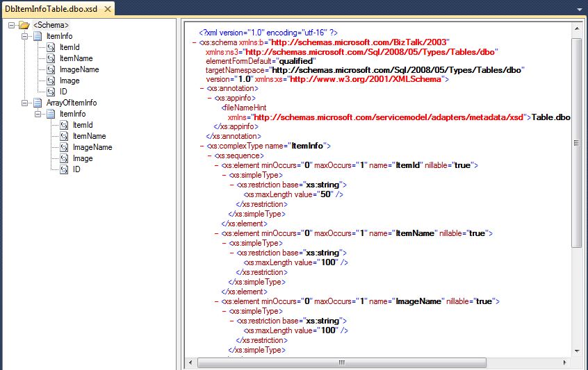
Task: Select ItemName label under ArrayOfItemInfo
Action: coord(89,136)
